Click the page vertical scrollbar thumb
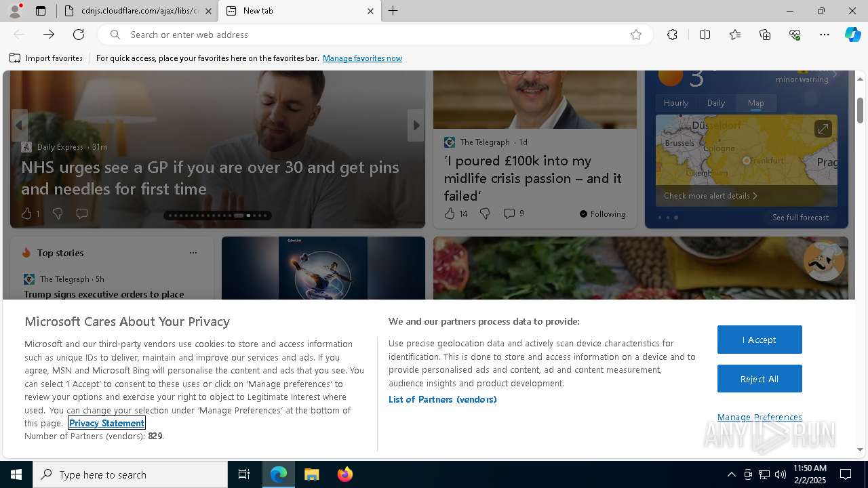This screenshot has width=868, height=488. [860, 110]
